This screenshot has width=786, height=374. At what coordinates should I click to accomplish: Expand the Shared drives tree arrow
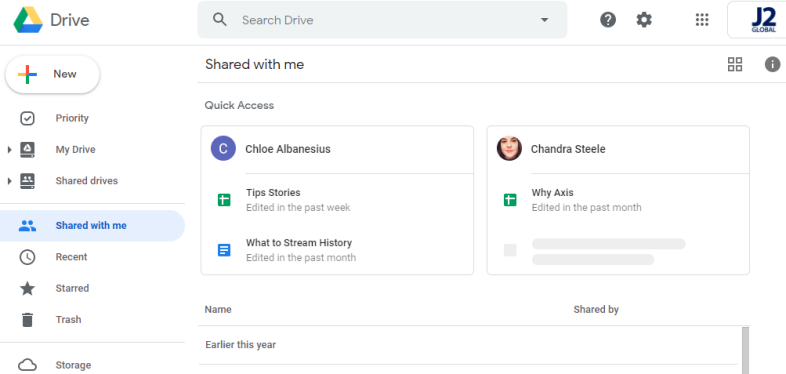pyautogui.click(x=9, y=180)
